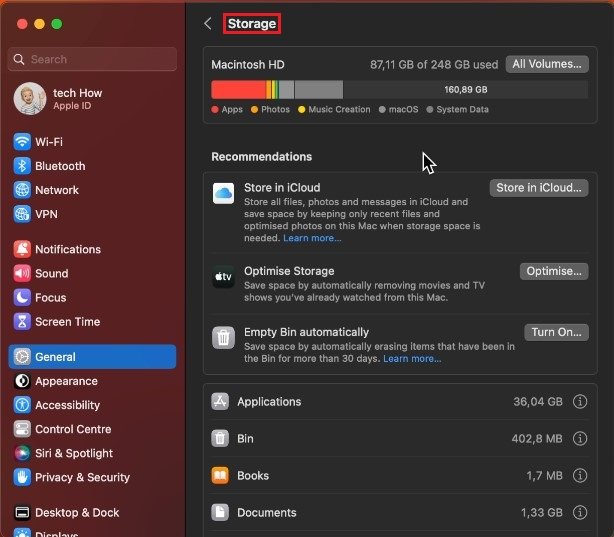Click the All Volumes button
This screenshot has width=614, height=537.
coord(547,64)
